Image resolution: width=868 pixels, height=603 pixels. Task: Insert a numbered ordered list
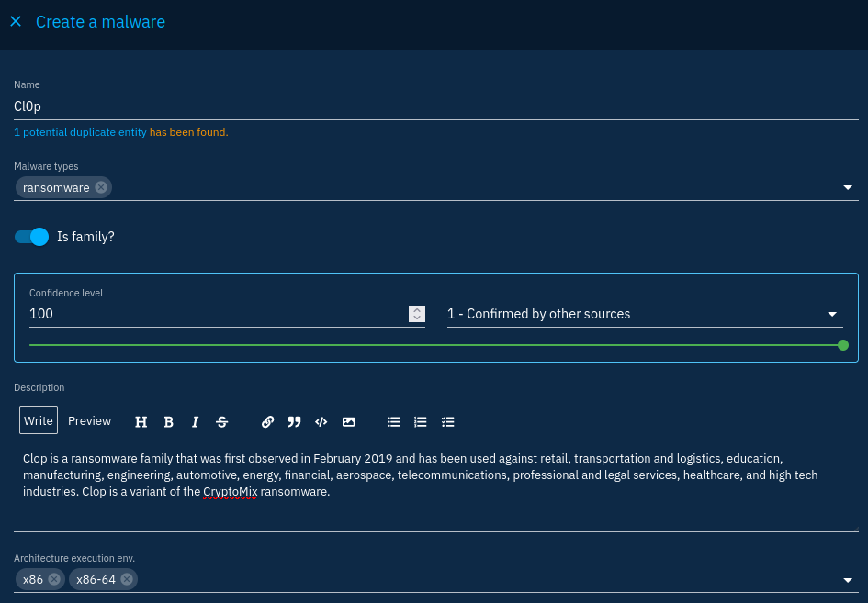coord(421,421)
